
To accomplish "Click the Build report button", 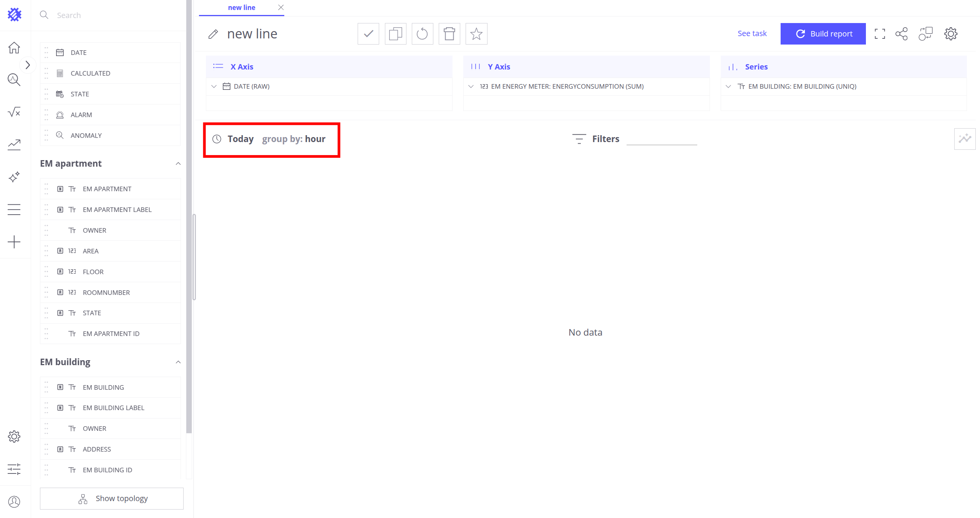I will [x=822, y=34].
